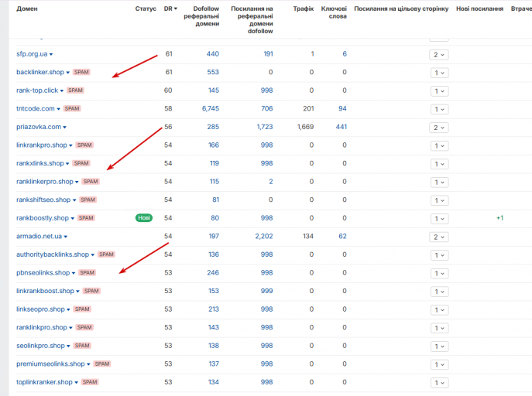Click dofollow domains value 246 for pbnseolinks.shop

(x=213, y=273)
